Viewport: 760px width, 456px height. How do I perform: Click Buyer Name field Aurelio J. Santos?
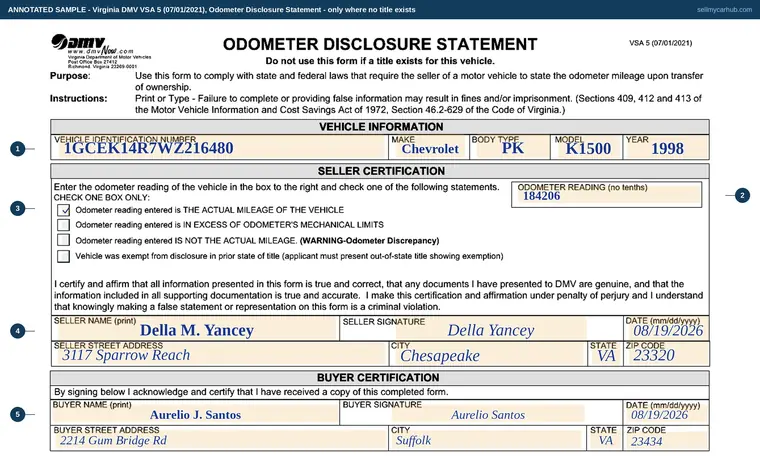tap(195, 413)
